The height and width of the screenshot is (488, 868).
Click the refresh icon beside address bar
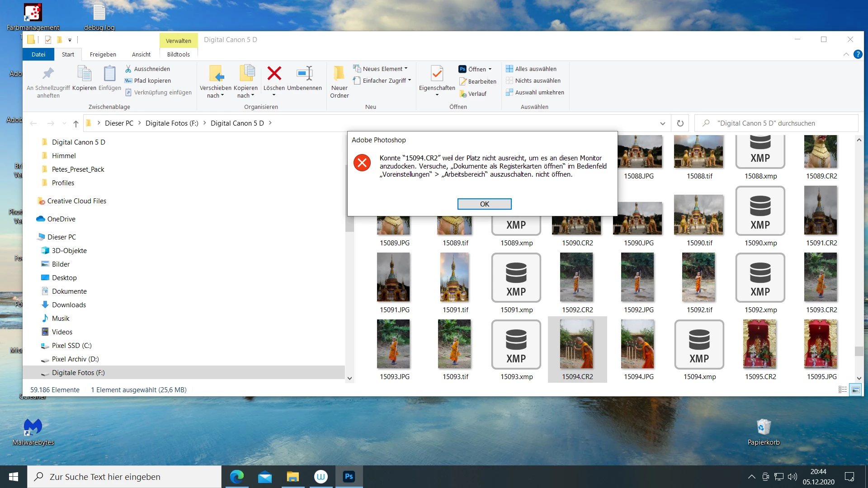(680, 123)
